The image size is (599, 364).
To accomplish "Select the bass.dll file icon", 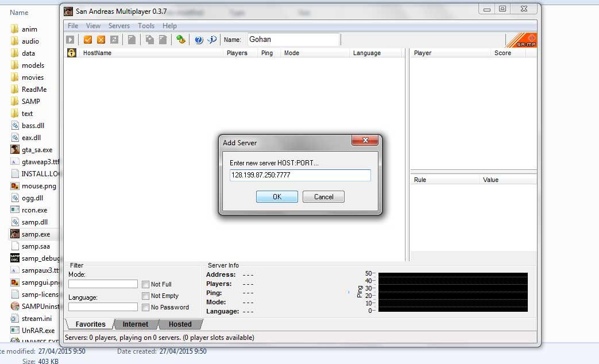I will (x=15, y=126).
